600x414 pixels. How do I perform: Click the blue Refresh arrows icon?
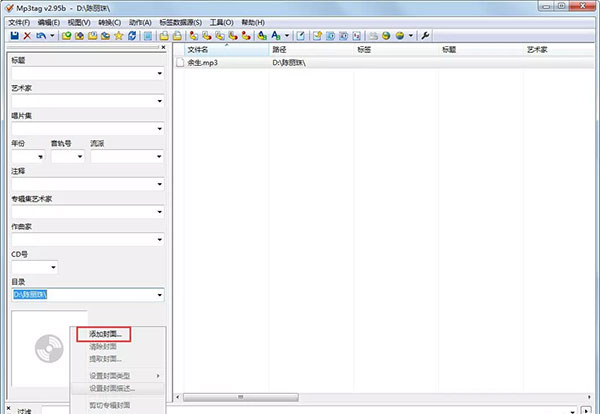pyautogui.click(x=132, y=36)
